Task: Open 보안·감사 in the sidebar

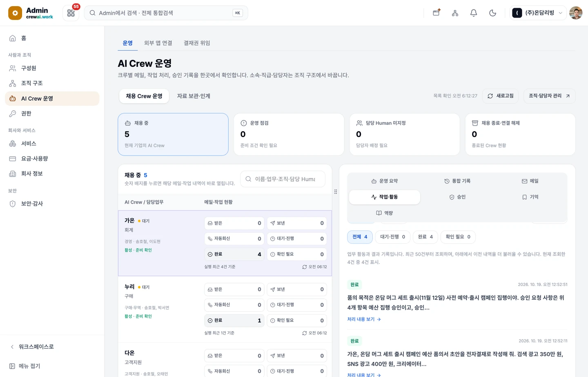Action: (x=52, y=204)
